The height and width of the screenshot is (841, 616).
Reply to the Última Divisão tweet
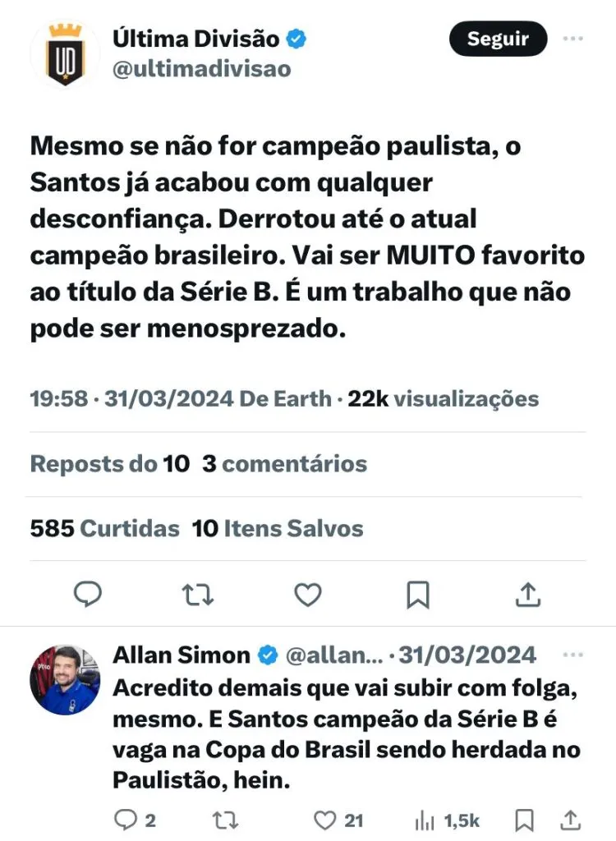click(x=88, y=594)
